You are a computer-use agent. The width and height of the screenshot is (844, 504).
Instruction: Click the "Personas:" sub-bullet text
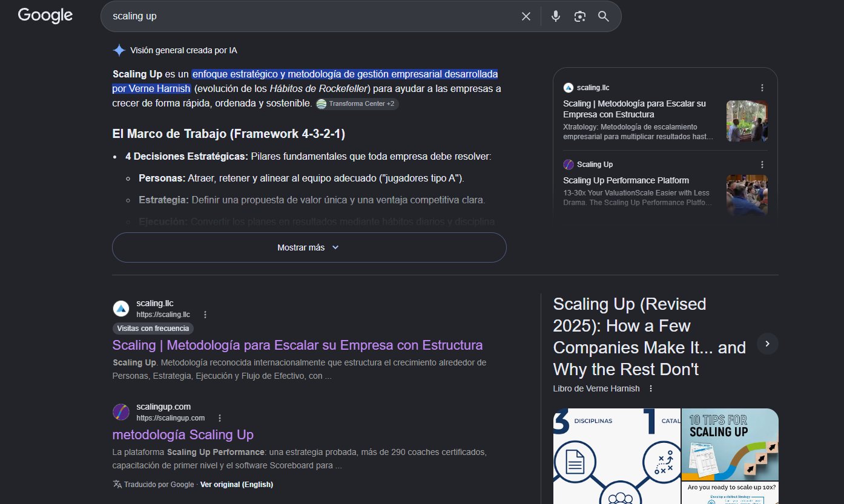coord(162,178)
